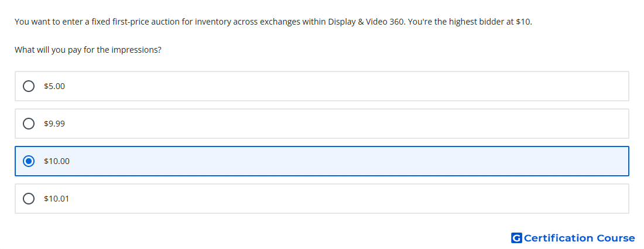Click the selected $10.00 radio circle
Screen dimensions: 644x249
(x=29, y=161)
